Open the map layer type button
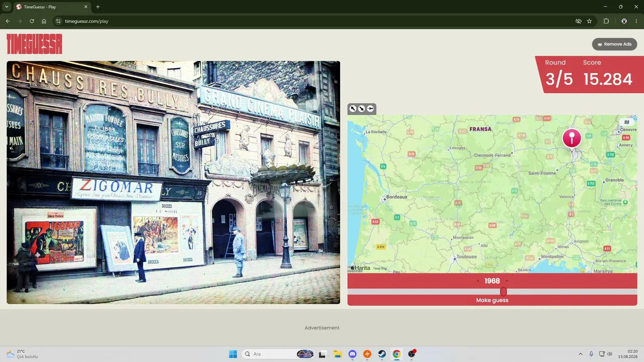This screenshot has height=362, width=644. [x=627, y=122]
